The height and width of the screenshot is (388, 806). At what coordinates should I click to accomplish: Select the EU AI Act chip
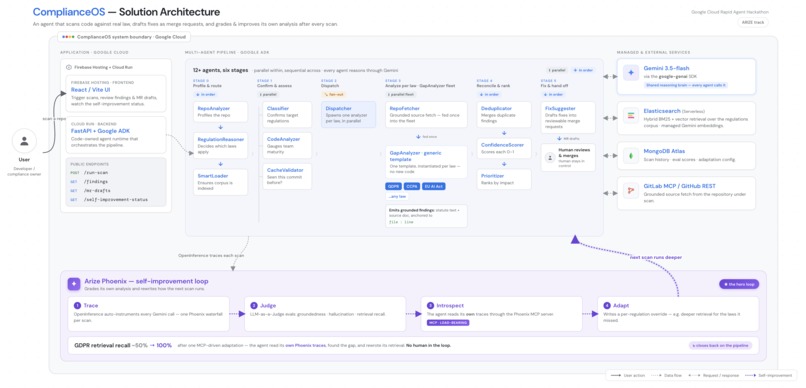click(434, 186)
